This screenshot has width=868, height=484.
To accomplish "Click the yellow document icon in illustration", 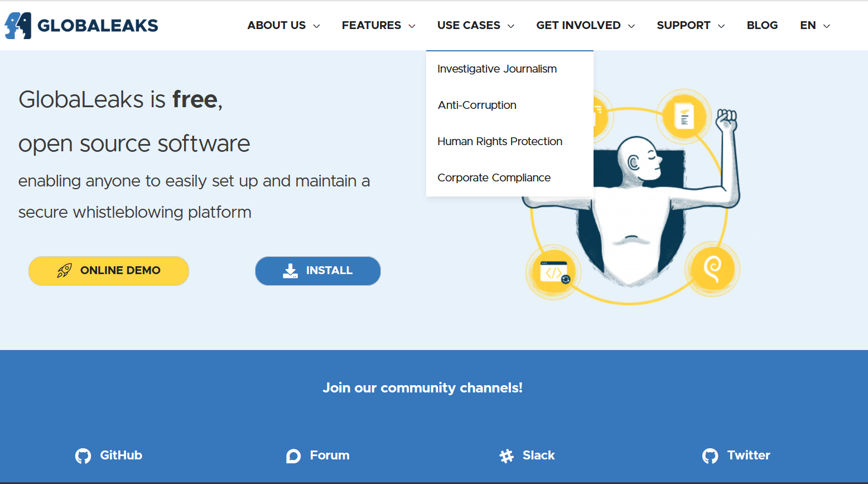I will (684, 117).
